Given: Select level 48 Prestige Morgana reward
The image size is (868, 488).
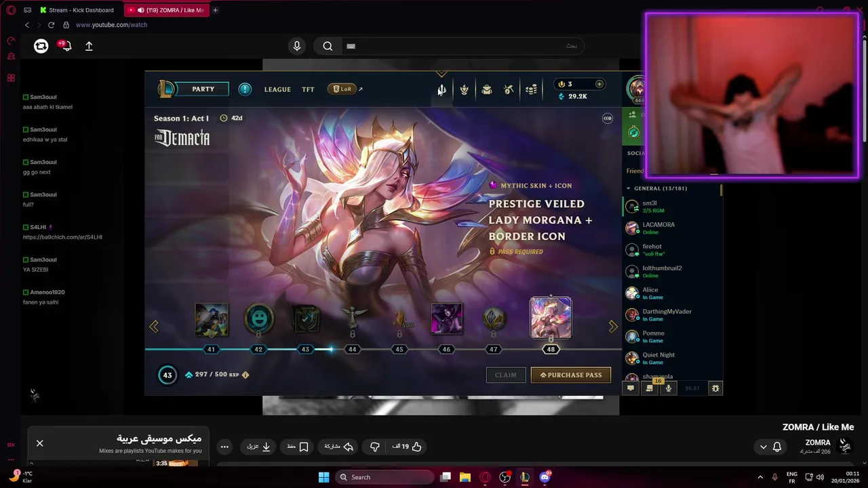Looking at the screenshot, I should (x=551, y=317).
